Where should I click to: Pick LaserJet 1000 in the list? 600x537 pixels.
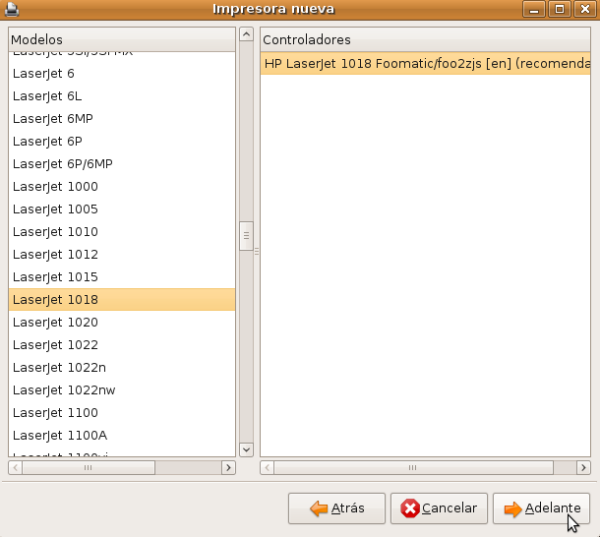[55, 186]
